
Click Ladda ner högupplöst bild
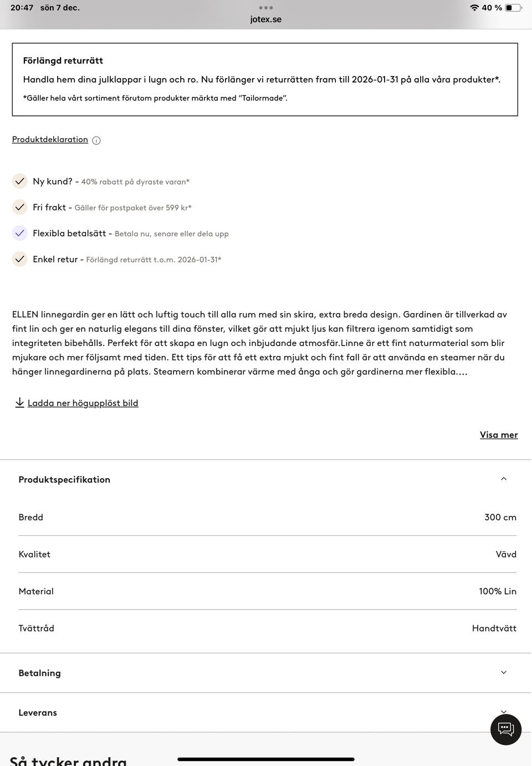pyautogui.click(x=82, y=403)
